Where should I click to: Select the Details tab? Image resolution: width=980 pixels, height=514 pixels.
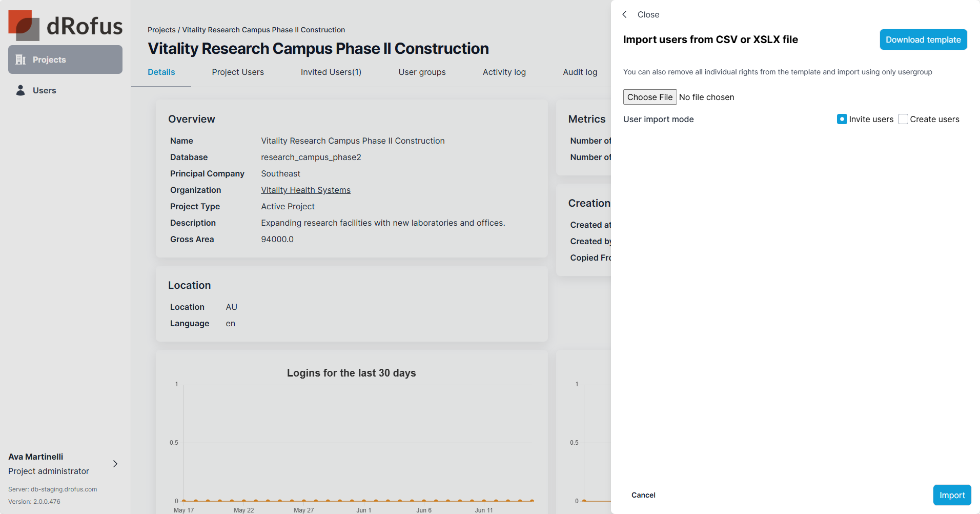pyautogui.click(x=161, y=72)
